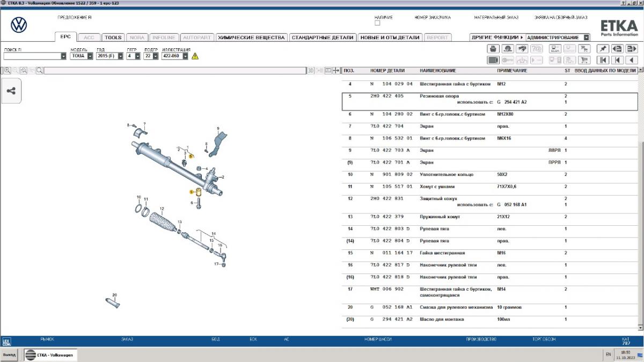This screenshot has width=644, height=362.
Task: Click in the ПОИСК FI search field
Action: click(32, 56)
